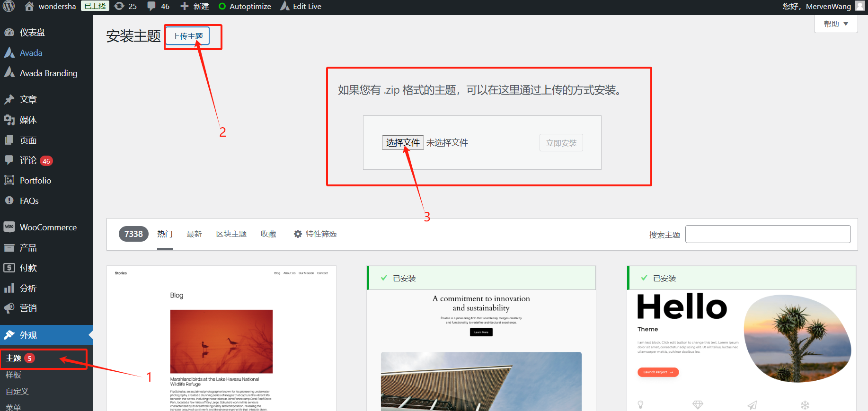Click the 文章 pushpin icon

(x=9, y=99)
